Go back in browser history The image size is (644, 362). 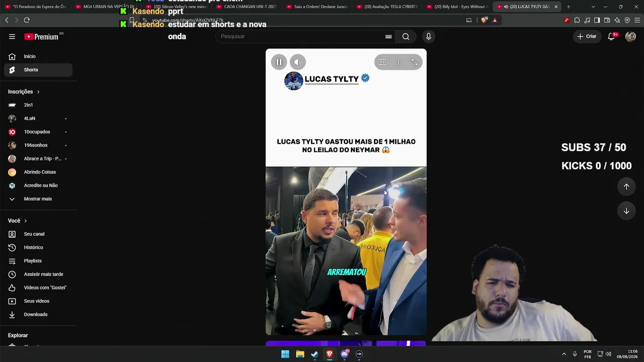[7, 20]
